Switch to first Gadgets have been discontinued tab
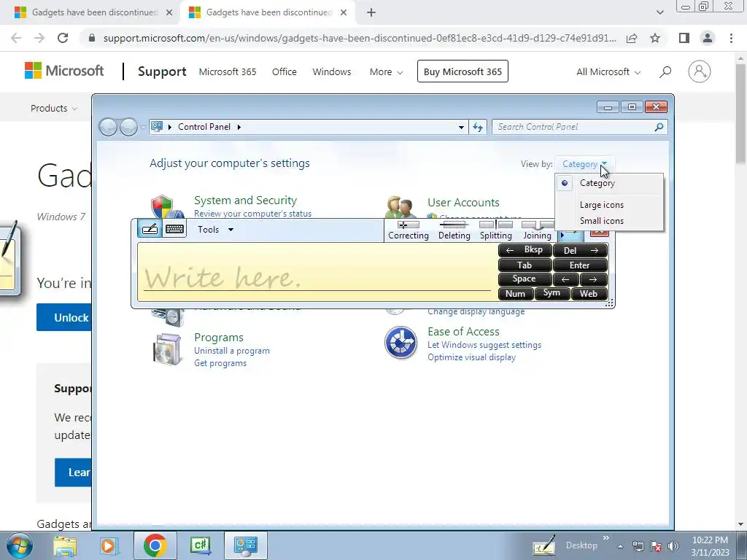 93,12
